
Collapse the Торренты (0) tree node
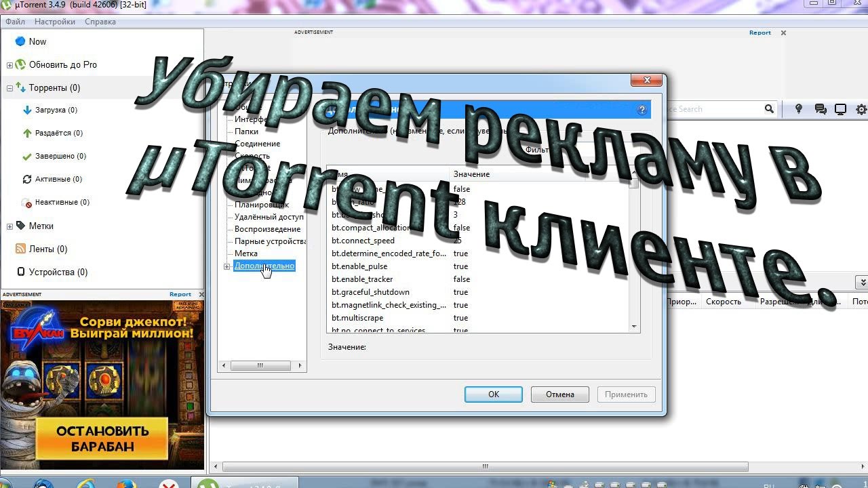pos(9,88)
